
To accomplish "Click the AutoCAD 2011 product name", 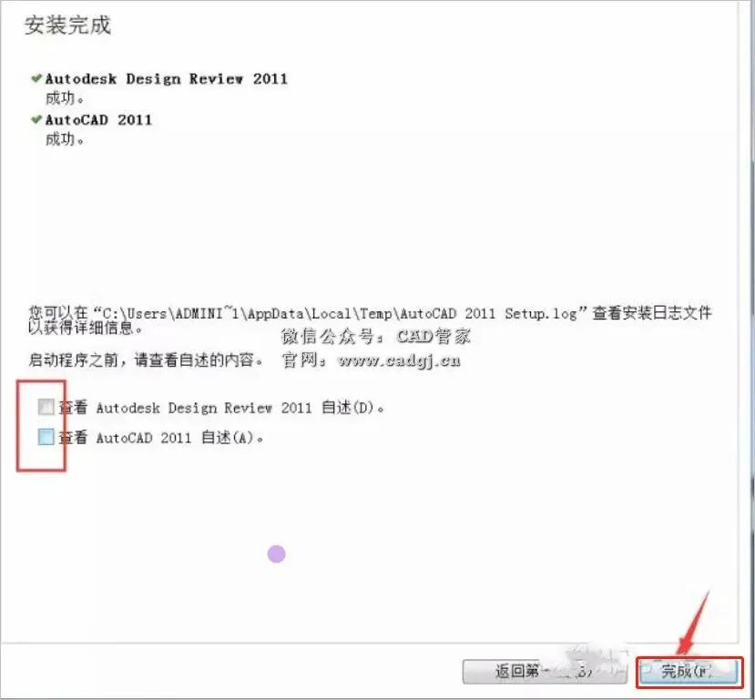I will (x=98, y=119).
